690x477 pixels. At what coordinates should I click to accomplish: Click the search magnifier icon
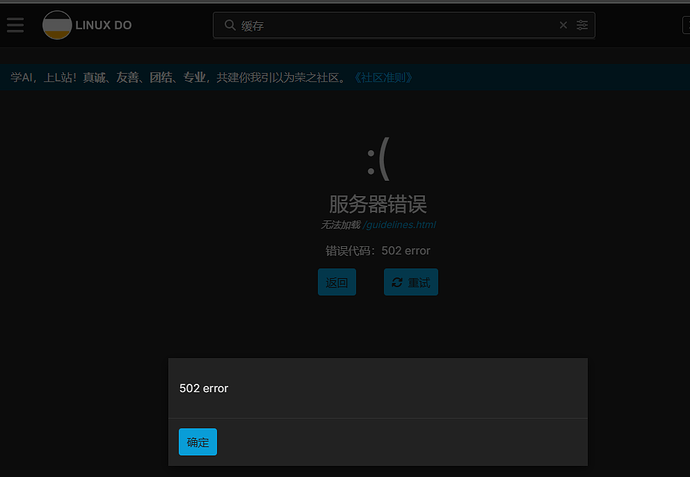tap(230, 25)
